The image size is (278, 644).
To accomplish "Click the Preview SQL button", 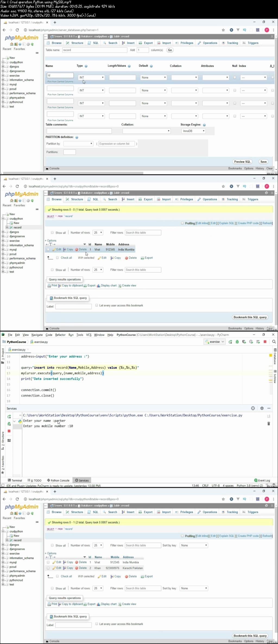I will [242, 162].
